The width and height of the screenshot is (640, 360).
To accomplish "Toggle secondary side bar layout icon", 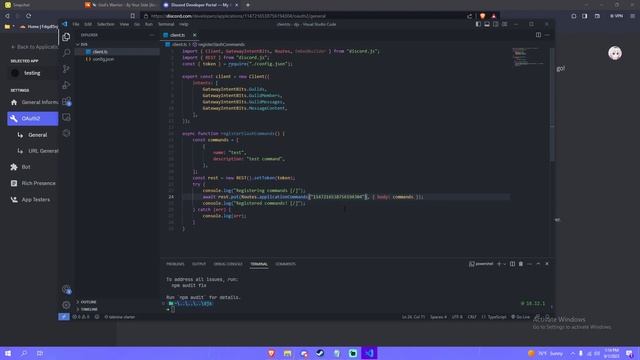I will 496,24.
